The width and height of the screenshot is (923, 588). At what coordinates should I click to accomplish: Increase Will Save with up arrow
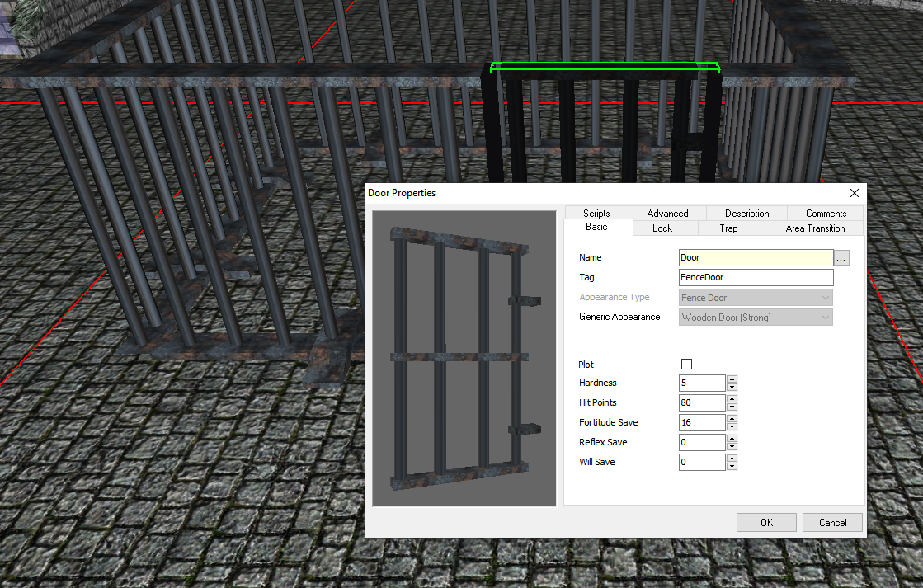click(x=732, y=458)
